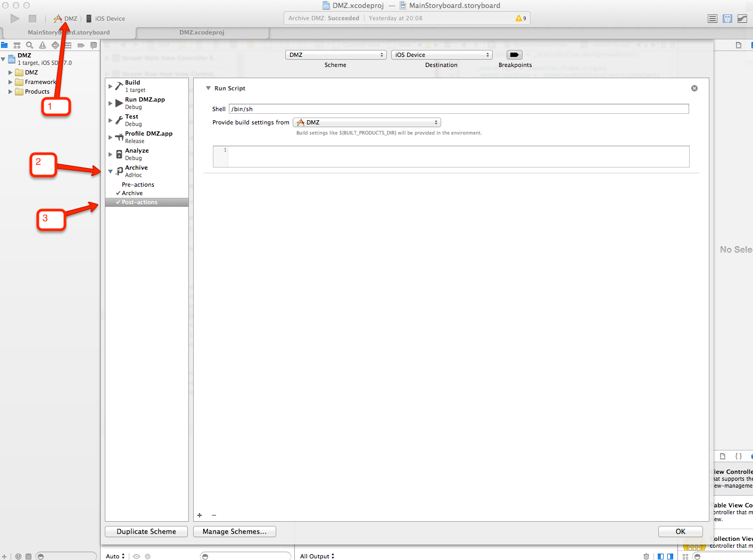Select Post-actions under Archive

(147, 202)
